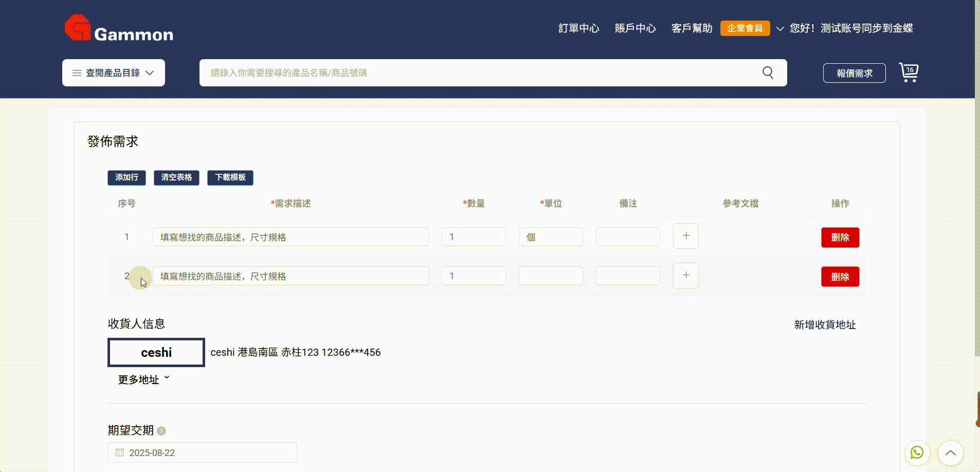This screenshot has width=980, height=472.
Task: Delete row 1 with 刪除 button
Action: (840, 238)
